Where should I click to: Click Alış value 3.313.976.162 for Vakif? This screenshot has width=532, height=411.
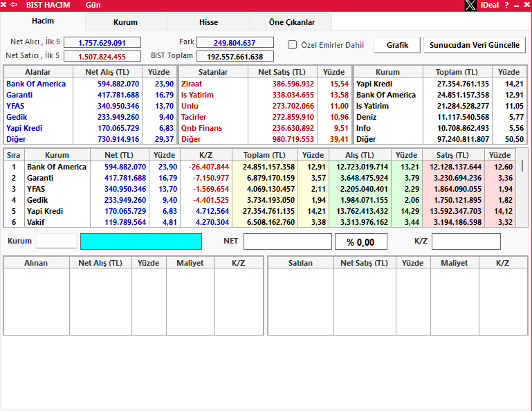click(364, 223)
